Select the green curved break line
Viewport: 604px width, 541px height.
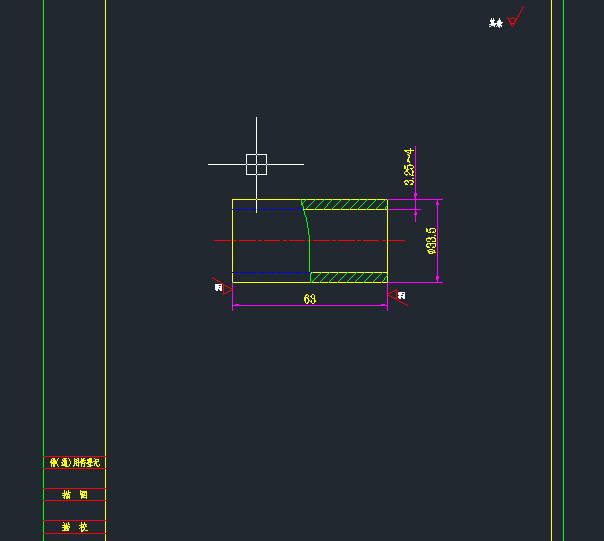coord(307,236)
